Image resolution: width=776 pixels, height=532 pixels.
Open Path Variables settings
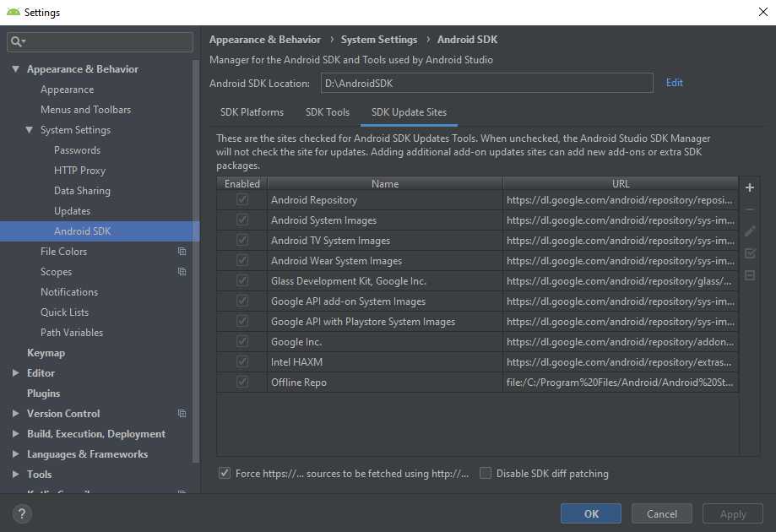72,333
